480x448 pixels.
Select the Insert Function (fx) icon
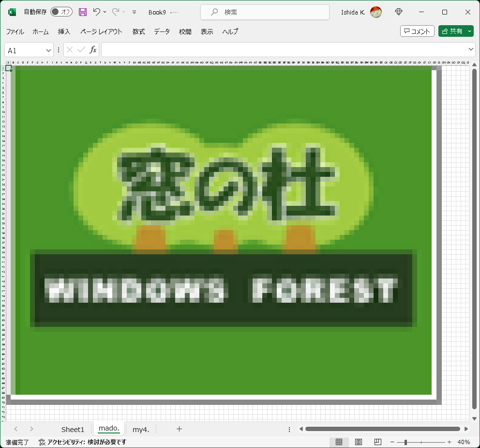(93, 49)
